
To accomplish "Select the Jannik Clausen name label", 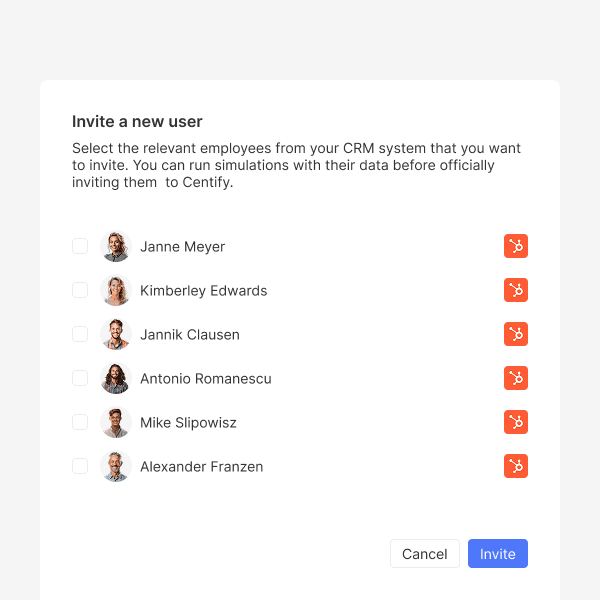I will click(x=190, y=335).
